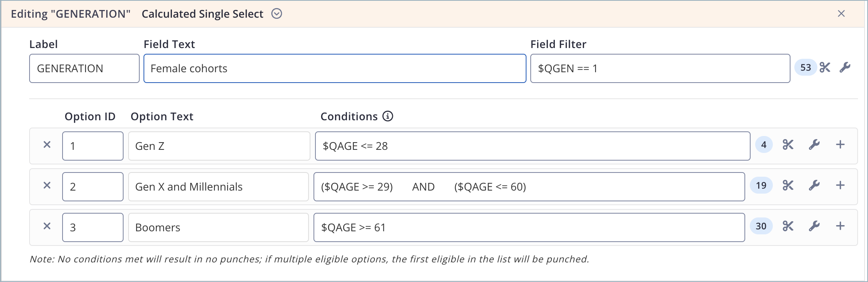Add a new option below Gen Z
Screen dimensions: 868x282
point(841,145)
